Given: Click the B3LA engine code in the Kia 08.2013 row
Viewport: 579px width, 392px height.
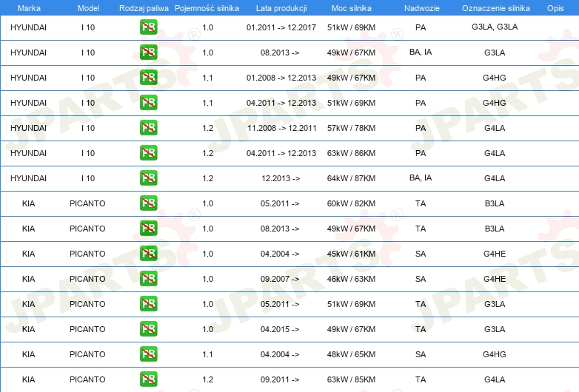Looking at the screenshot, I should pyautogui.click(x=495, y=229).
